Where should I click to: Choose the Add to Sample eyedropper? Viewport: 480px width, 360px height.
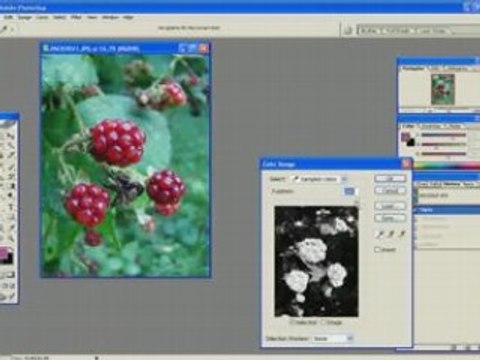(391, 234)
